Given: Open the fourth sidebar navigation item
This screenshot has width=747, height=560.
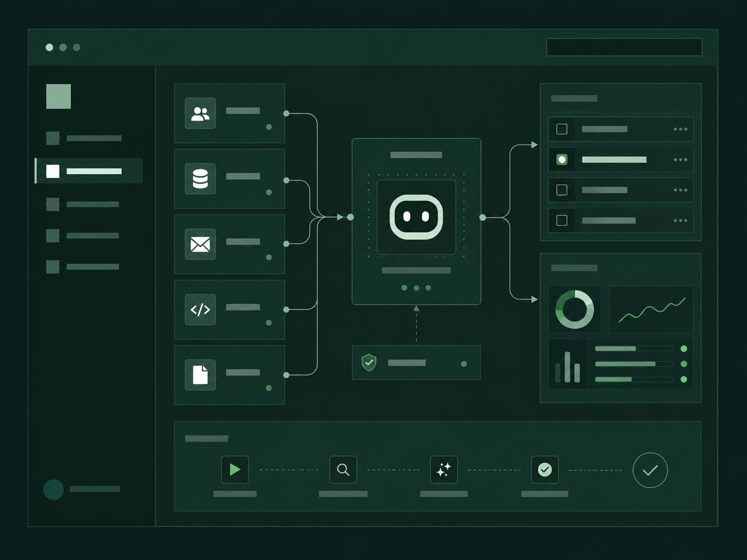Looking at the screenshot, I should [83, 236].
